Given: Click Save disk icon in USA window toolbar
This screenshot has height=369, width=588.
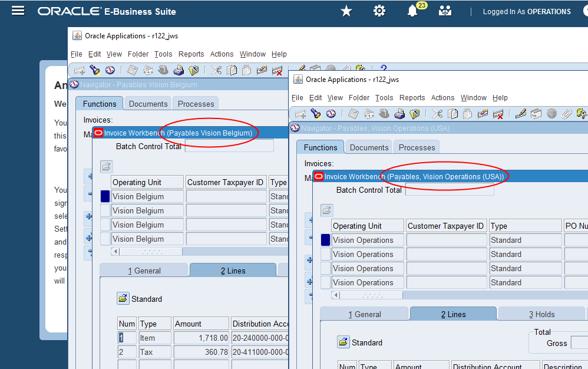Looking at the screenshot, I should point(354,114).
